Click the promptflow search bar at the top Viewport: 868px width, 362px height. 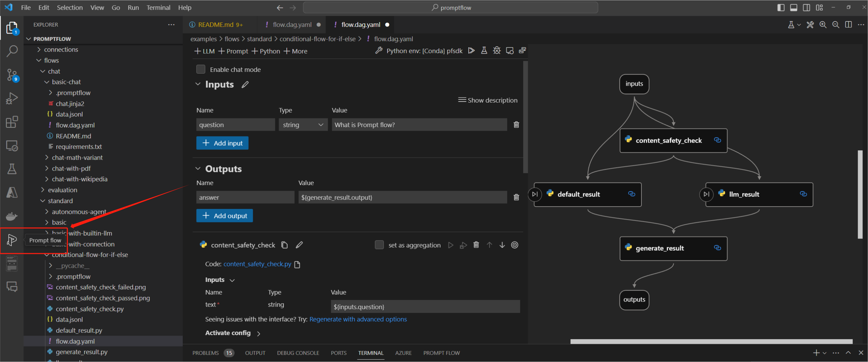tap(451, 7)
